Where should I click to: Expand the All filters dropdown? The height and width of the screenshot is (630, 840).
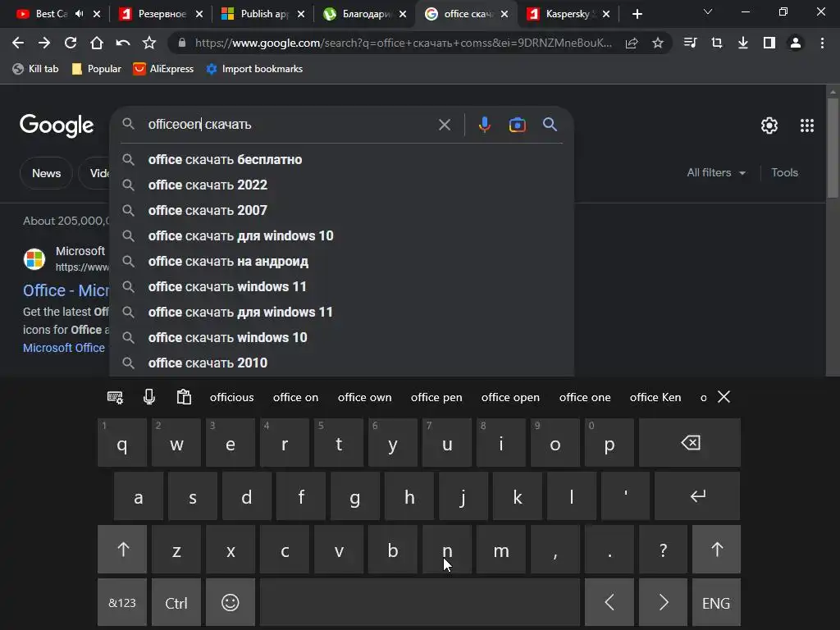716,172
